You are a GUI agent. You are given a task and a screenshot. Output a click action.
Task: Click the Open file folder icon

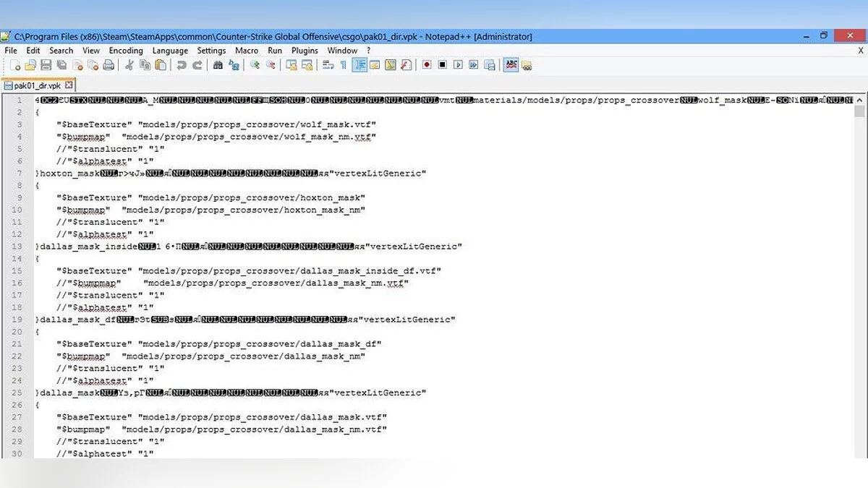pyautogui.click(x=30, y=65)
